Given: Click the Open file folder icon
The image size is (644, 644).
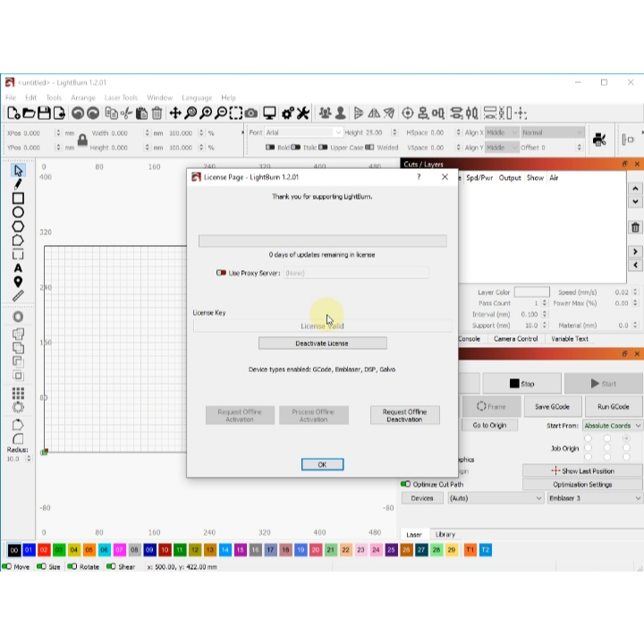Looking at the screenshot, I should tap(29, 113).
